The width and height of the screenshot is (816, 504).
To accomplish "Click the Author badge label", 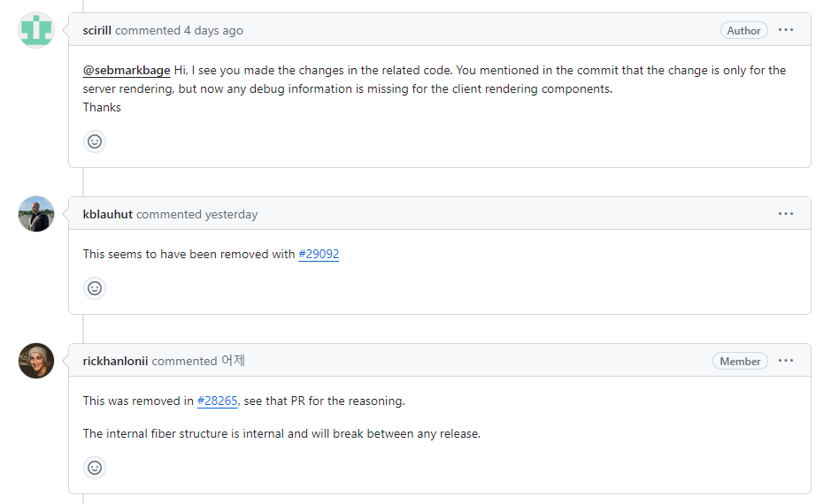I will click(x=743, y=31).
